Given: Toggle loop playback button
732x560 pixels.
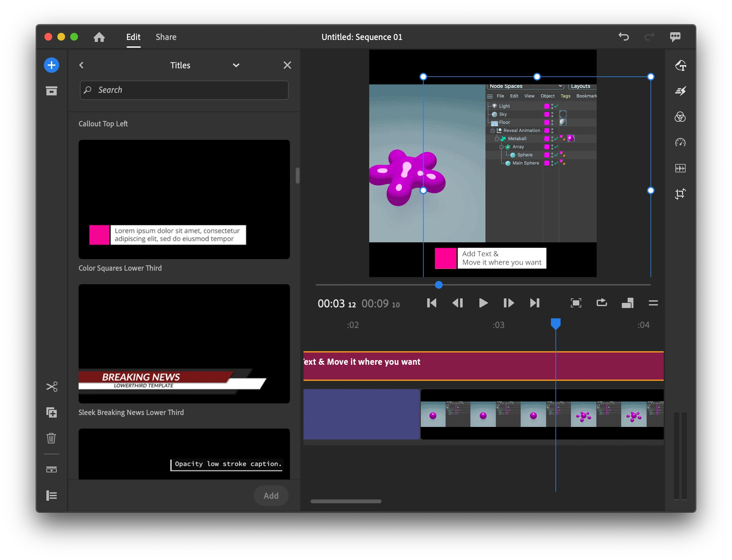Looking at the screenshot, I should (x=602, y=303).
